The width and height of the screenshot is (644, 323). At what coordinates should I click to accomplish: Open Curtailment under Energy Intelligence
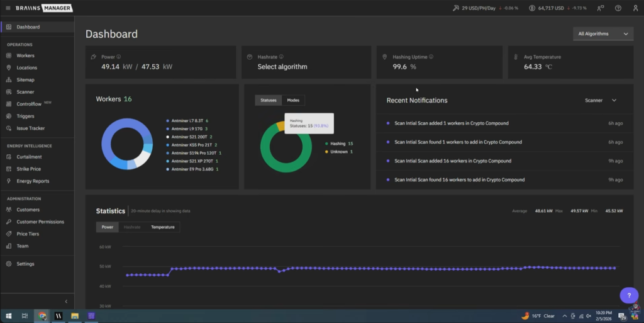coord(29,157)
